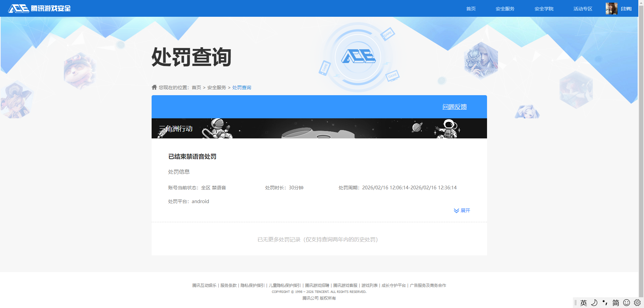Screen dimensions: 644x308
Task: Select the 已结束禁语音处罚 heading
Action: coord(192,157)
